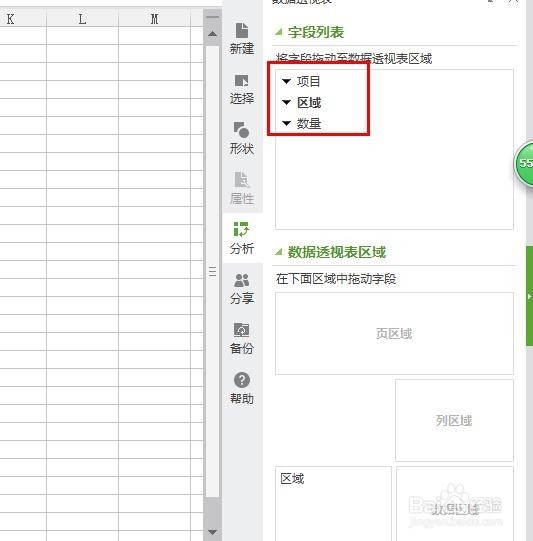Click the 列区域 drop zone
This screenshot has height=541, width=533.
coord(454,420)
